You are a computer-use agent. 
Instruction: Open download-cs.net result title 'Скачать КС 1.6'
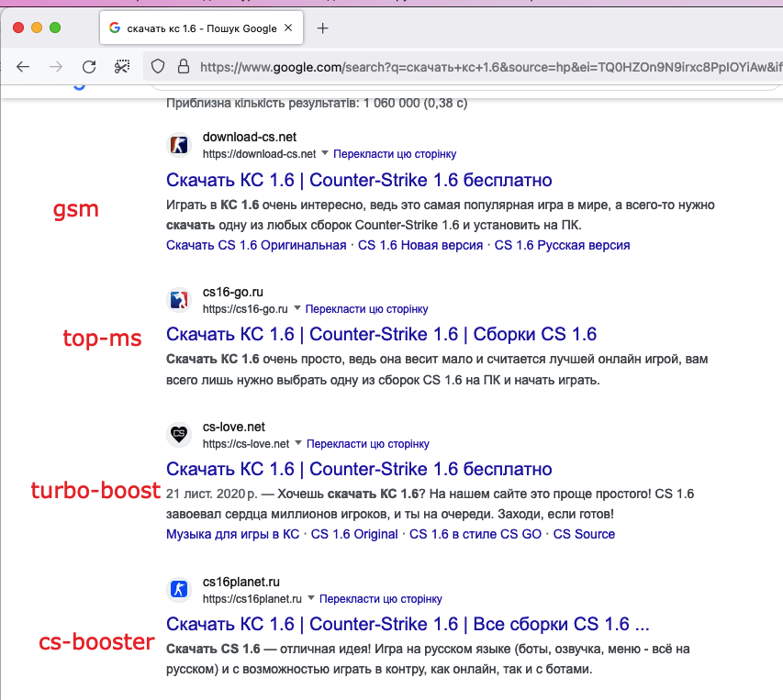click(x=359, y=180)
